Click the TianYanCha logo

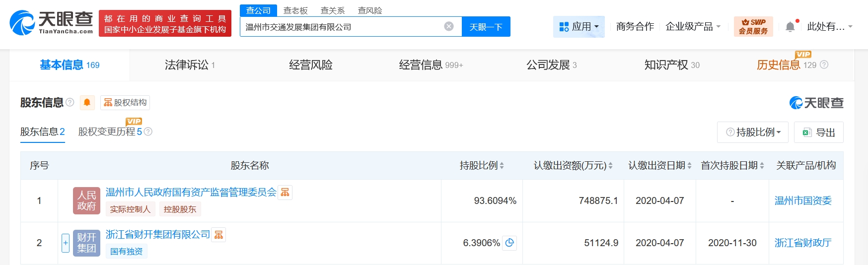pos(51,23)
